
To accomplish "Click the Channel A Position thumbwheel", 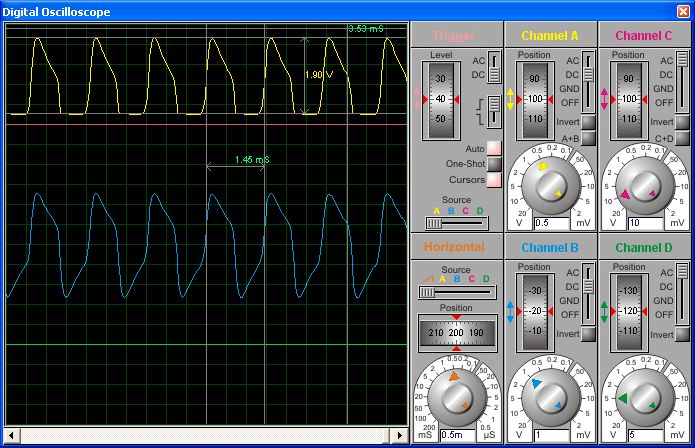I will [535, 101].
